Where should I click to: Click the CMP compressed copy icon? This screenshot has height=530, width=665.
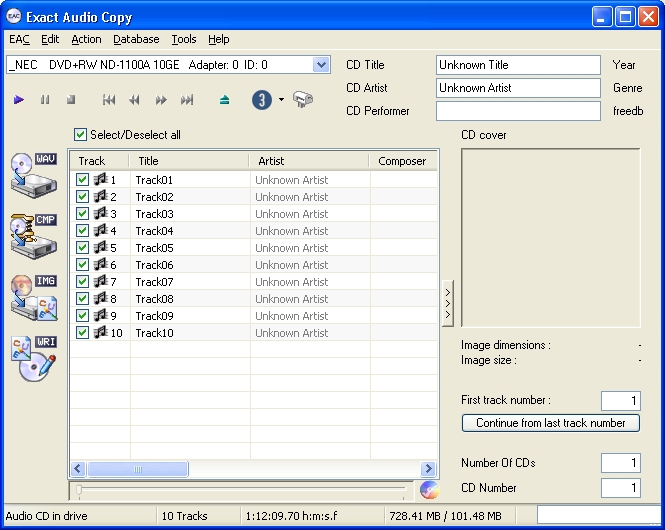click(x=34, y=236)
